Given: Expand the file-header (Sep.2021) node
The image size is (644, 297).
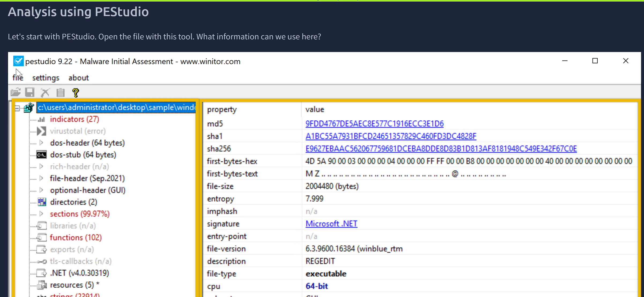Looking at the screenshot, I should pyautogui.click(x=42, y=178).
